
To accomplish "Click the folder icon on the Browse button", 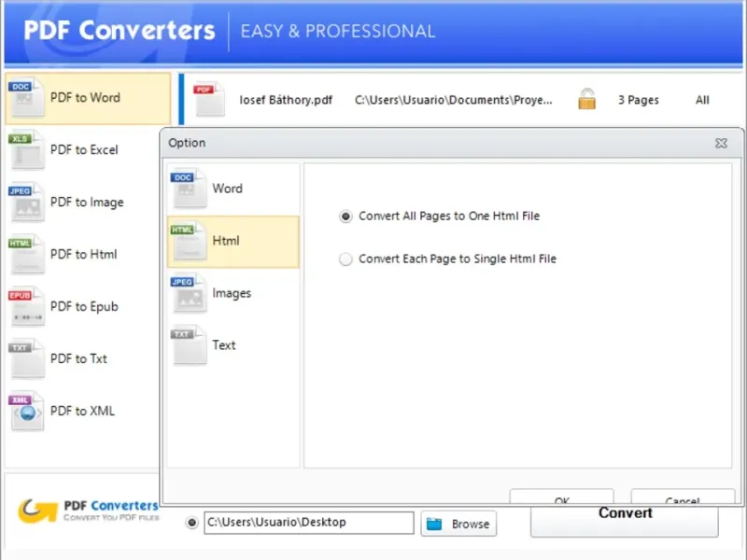I will 434,524.
